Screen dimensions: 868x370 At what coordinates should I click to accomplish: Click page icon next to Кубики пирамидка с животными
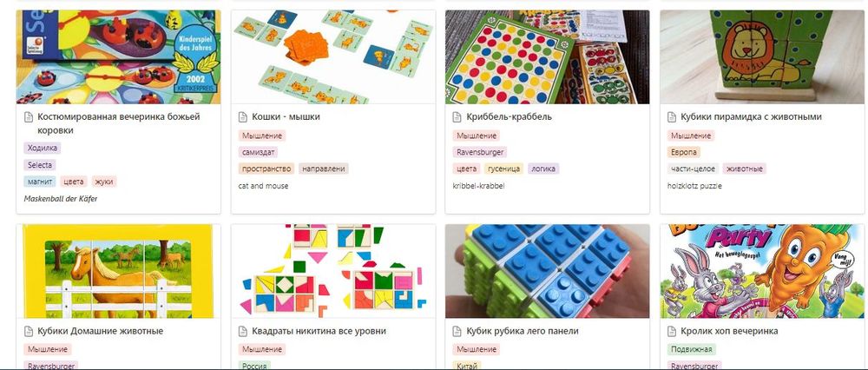[x=672, y=117]
